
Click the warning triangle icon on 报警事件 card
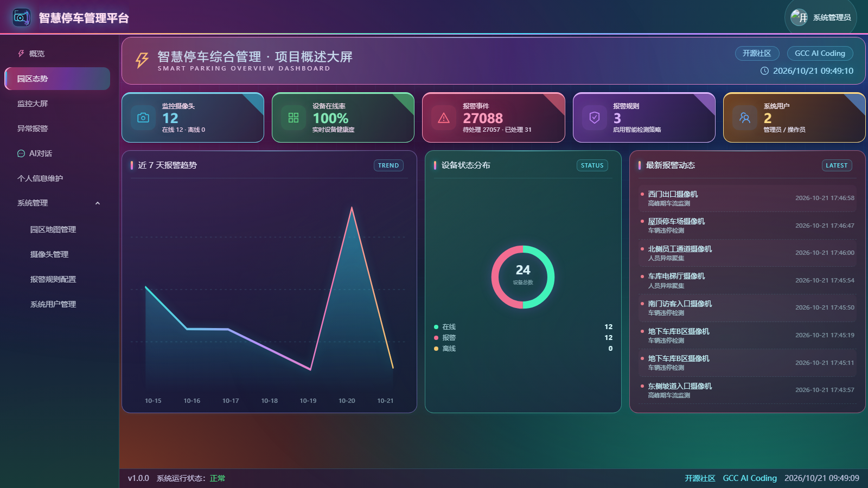[444, 118]
